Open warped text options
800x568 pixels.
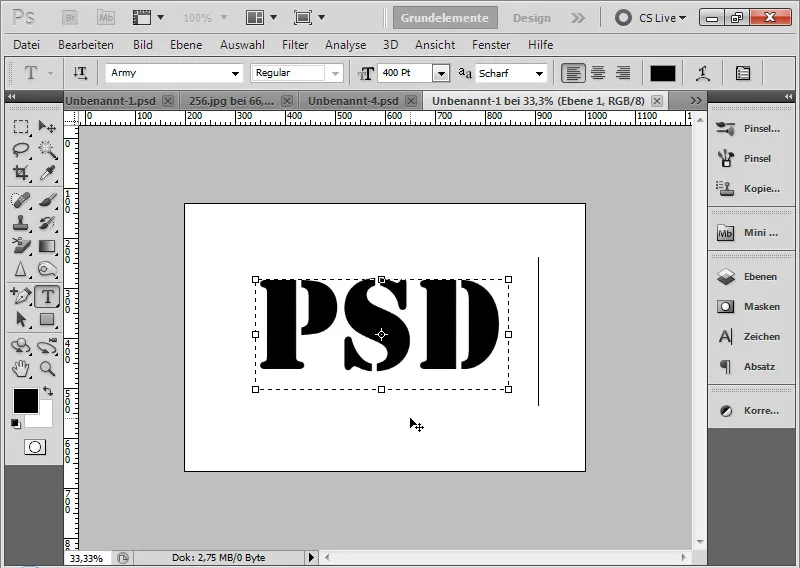coord(704,73)
